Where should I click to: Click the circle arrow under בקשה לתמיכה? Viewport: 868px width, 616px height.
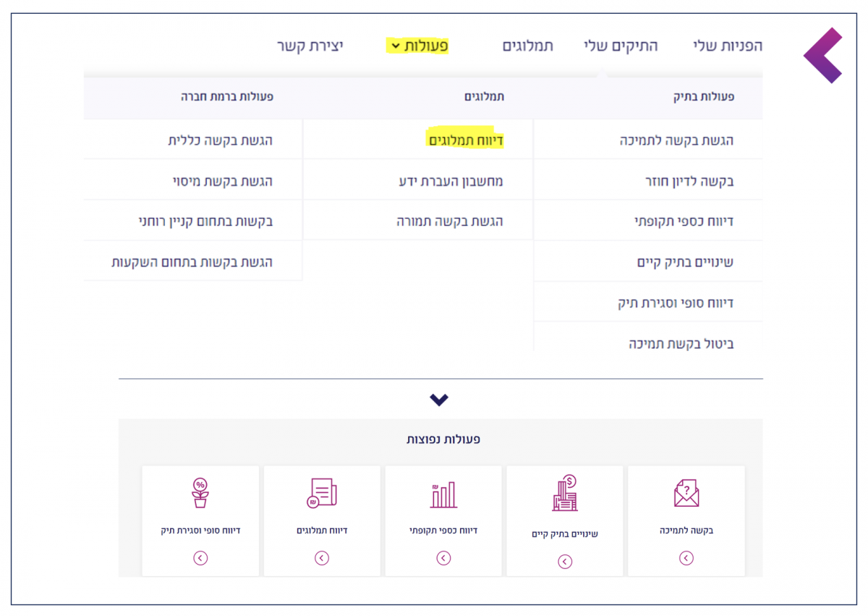686,558
